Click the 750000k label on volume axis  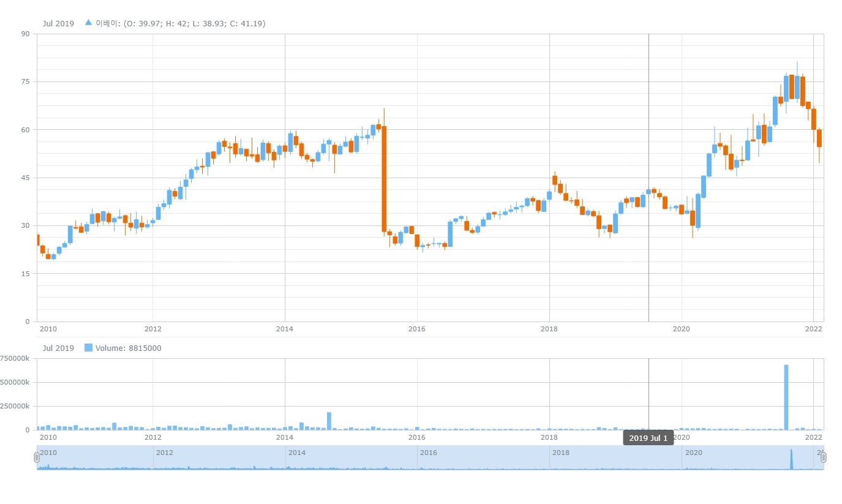coord(15,358)
